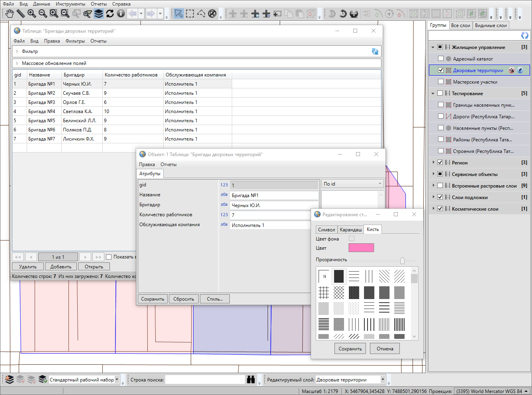Select the Pan hand tool

[9, 14]
